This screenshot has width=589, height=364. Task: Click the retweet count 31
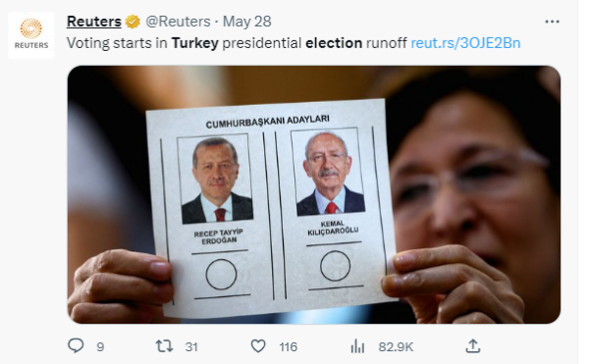191,346
